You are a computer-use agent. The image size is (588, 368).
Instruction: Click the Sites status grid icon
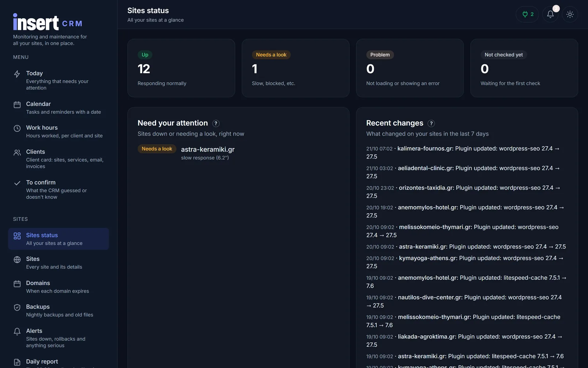point(17,236)
